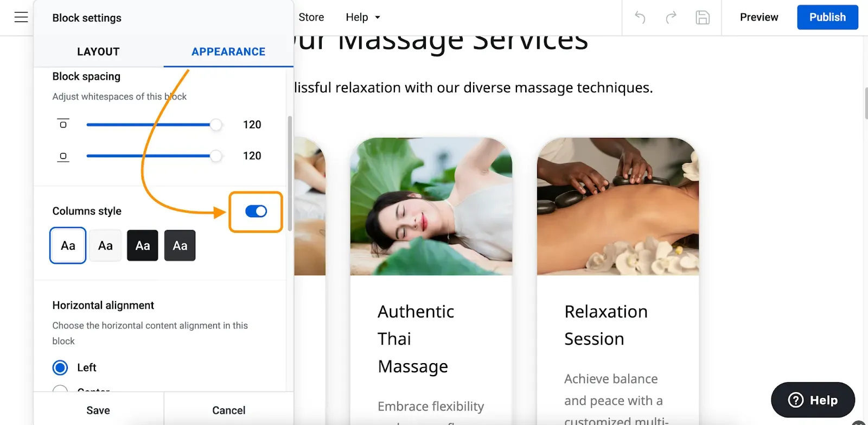Select the Left alignment radio button
The image size is (868, 425).
(60, 367)
